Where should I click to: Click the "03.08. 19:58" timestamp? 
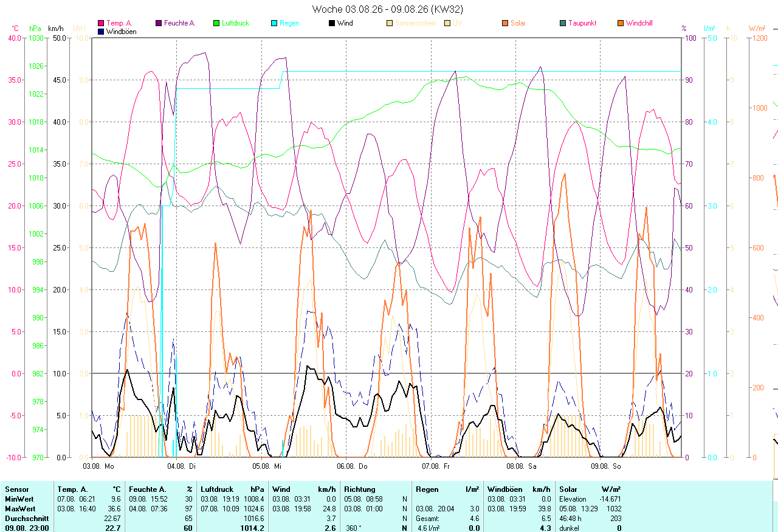pyautogui.click(x=291, y=509)
